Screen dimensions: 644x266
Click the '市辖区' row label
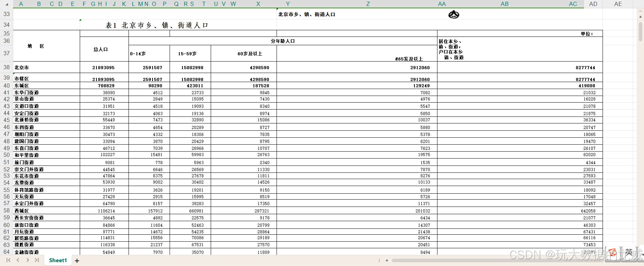(22, 79)
